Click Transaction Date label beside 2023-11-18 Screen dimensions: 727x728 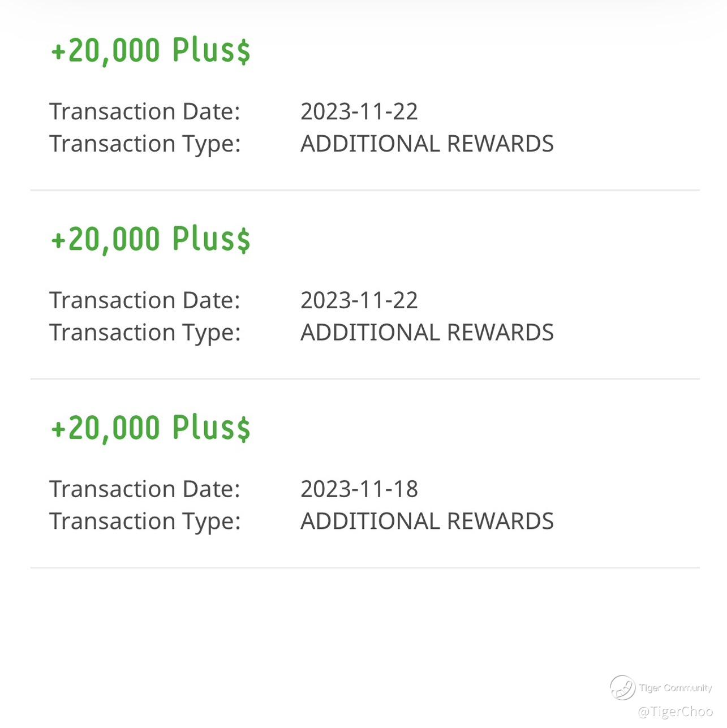pyautogui.click(x=145, y=489)
